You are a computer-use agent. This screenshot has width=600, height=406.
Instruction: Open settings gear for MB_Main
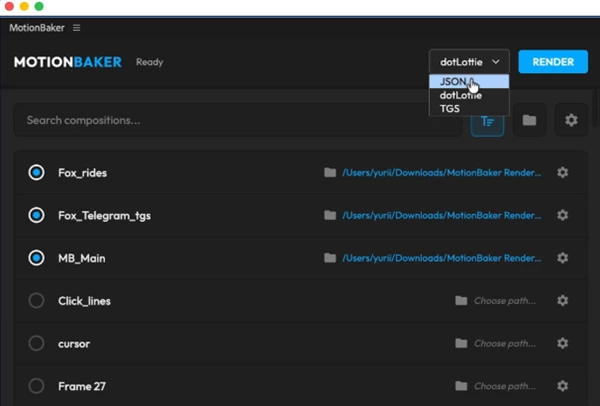(x=562, y=258)
